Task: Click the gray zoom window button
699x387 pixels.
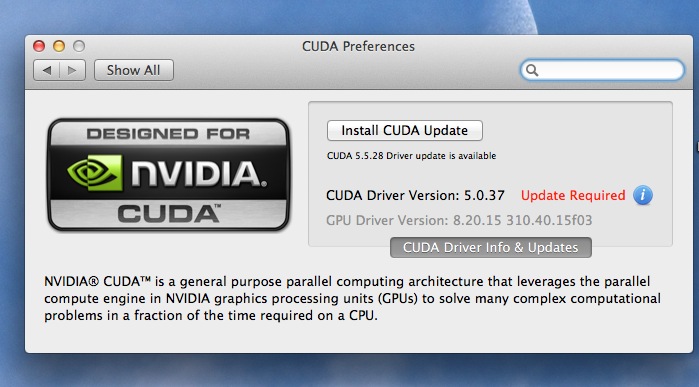Action: pyautogui.click(x=79, y=46)
